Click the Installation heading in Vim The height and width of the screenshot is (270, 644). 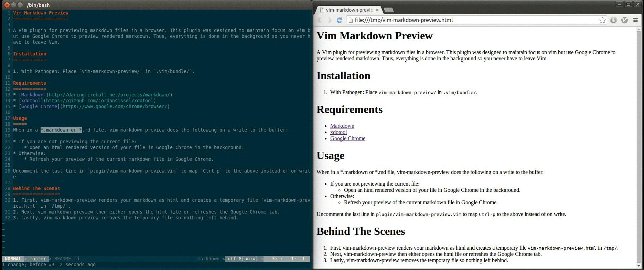click(30, 54)
